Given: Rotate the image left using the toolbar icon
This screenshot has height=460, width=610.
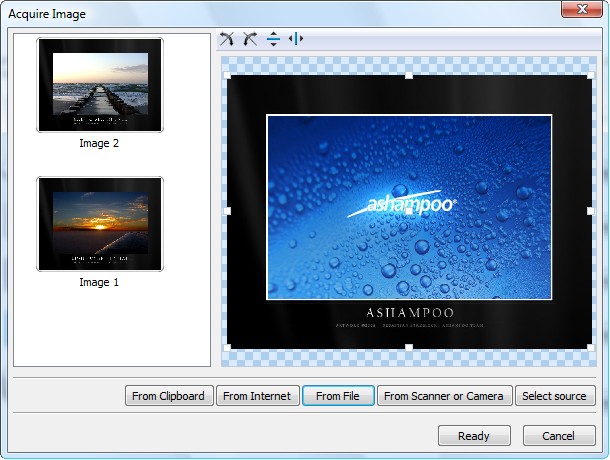Looking at the screenshot, I should point(226,39).
